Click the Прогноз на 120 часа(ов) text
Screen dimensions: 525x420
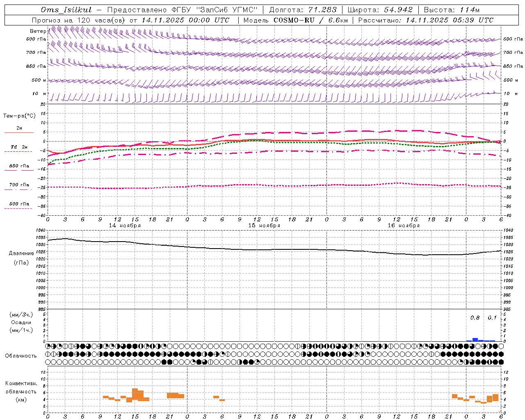79,20
